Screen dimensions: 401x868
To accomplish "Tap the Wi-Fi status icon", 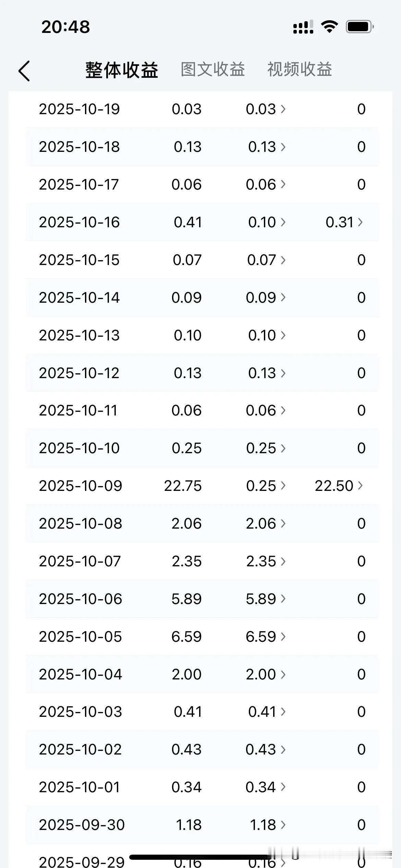I will 329,26.
